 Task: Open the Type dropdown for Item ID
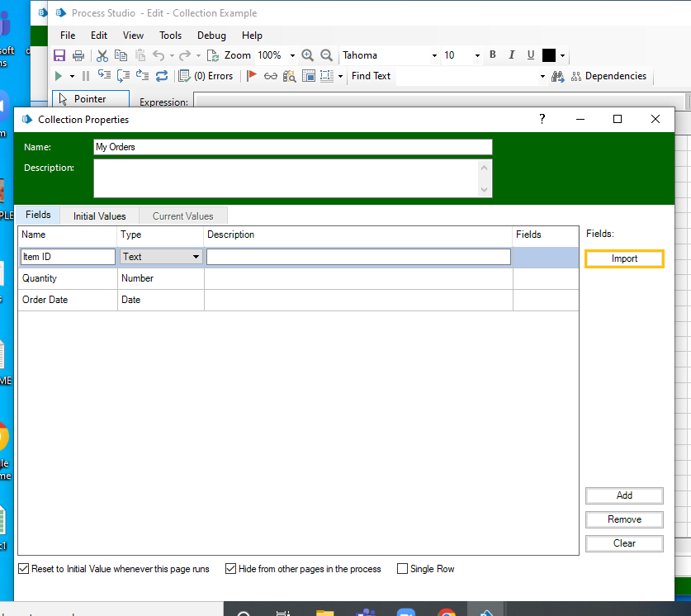click(196, 257)
